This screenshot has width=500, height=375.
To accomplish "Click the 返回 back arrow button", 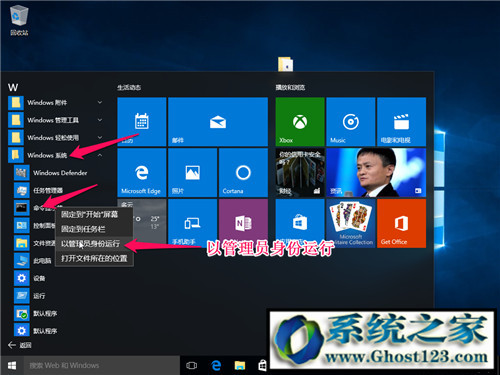I will (20, 345).
